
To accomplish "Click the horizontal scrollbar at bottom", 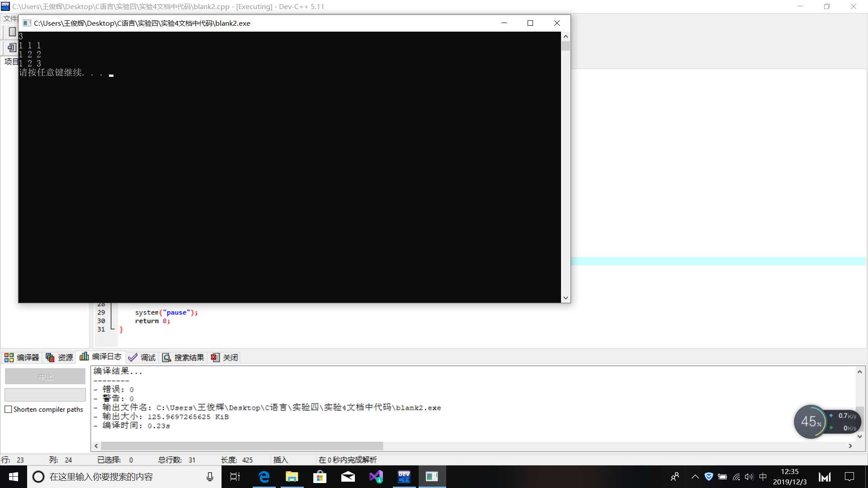I will tap(237, 446).
